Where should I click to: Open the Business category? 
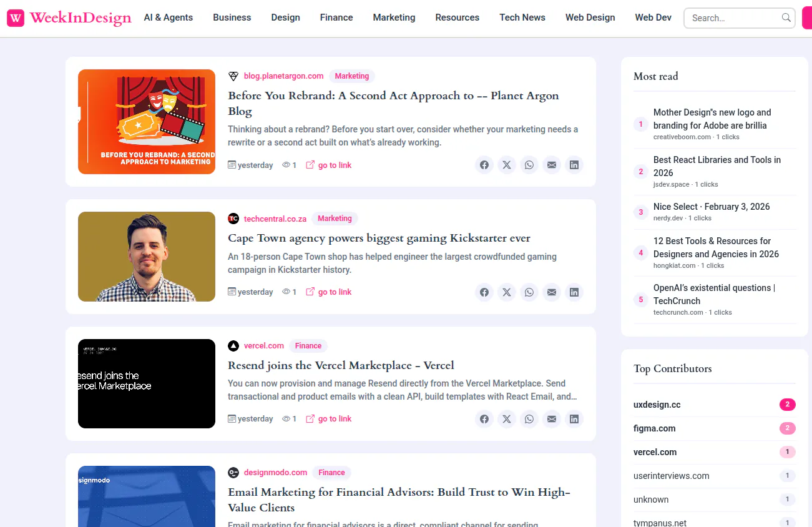click(232, 17)
